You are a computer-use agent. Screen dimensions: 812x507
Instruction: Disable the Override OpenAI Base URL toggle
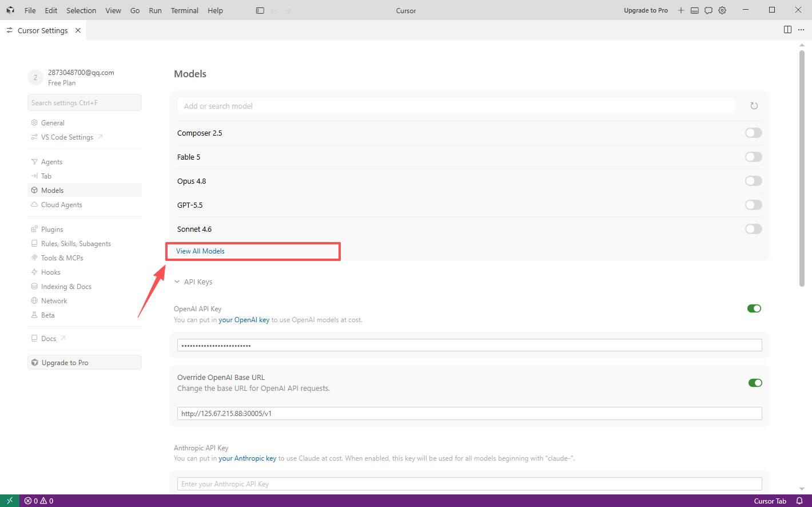pos(755,383)
